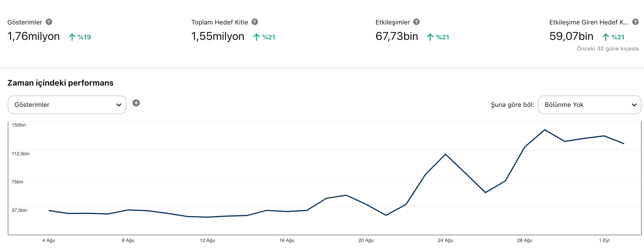The width and height of the screenshot is (644, 251).
Task: Open the Bölünme Yok split dropdown
Action: [590, 105]
